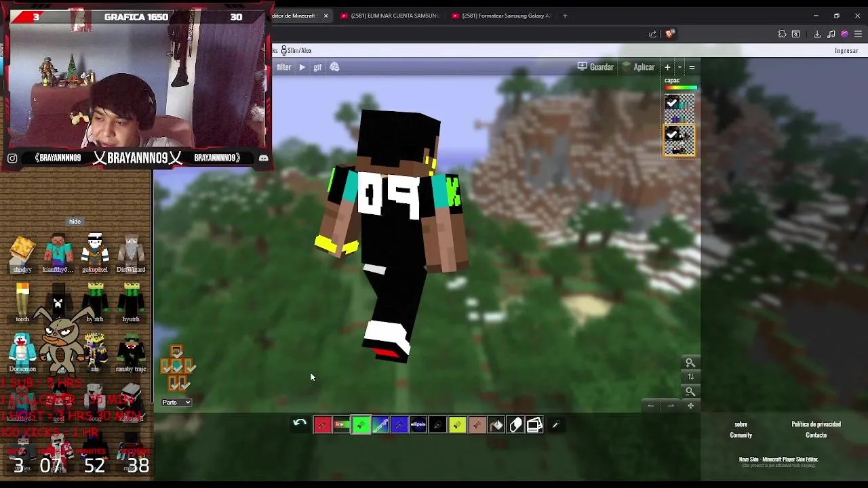Toggle the left arm part checkbox
This screenshot has height=488, width=868.
[x=165, y=367]
